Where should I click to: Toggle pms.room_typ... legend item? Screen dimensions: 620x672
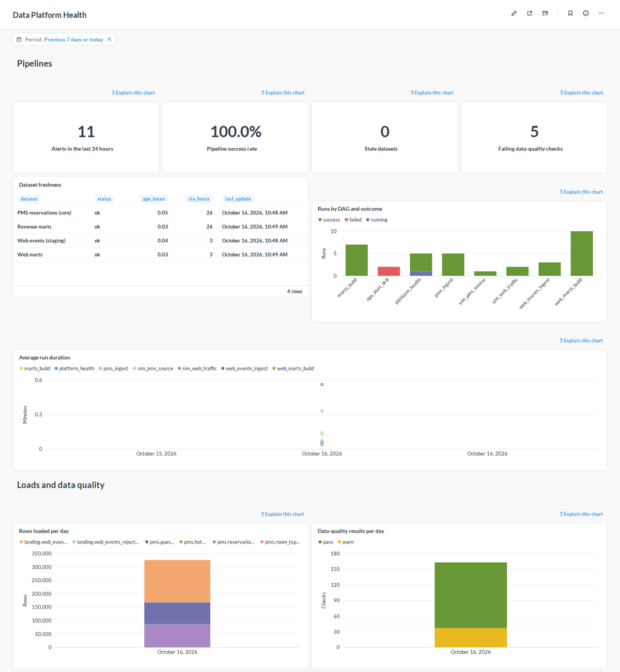281,542
